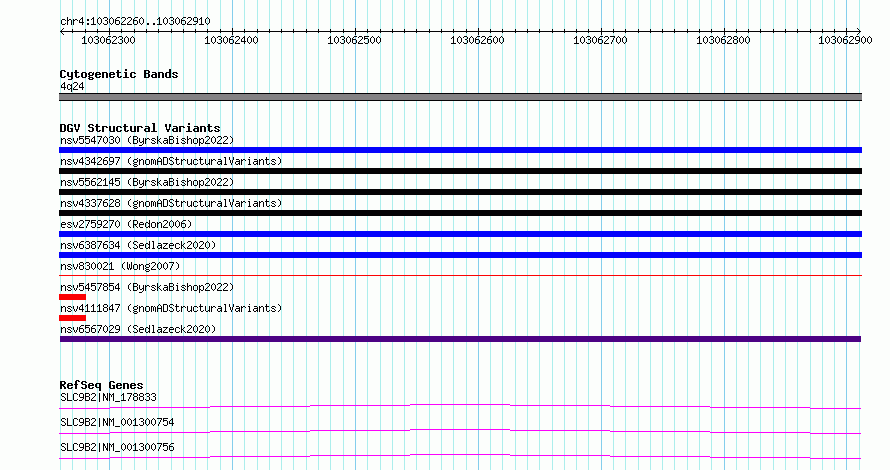The height and width of the screenshot is (470, 890).
Task: Click the short red bar for nsv4111847
Action: [72, 318]
